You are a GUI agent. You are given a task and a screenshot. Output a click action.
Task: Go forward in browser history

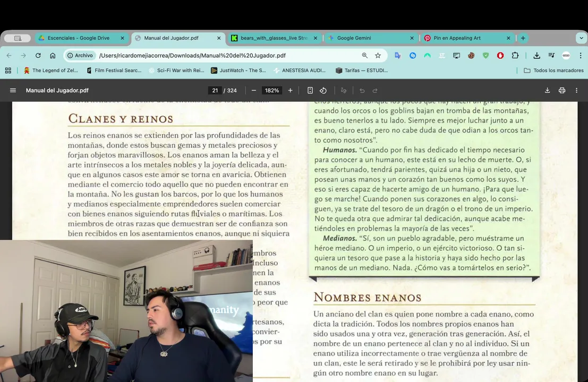(x=23, y=55)
